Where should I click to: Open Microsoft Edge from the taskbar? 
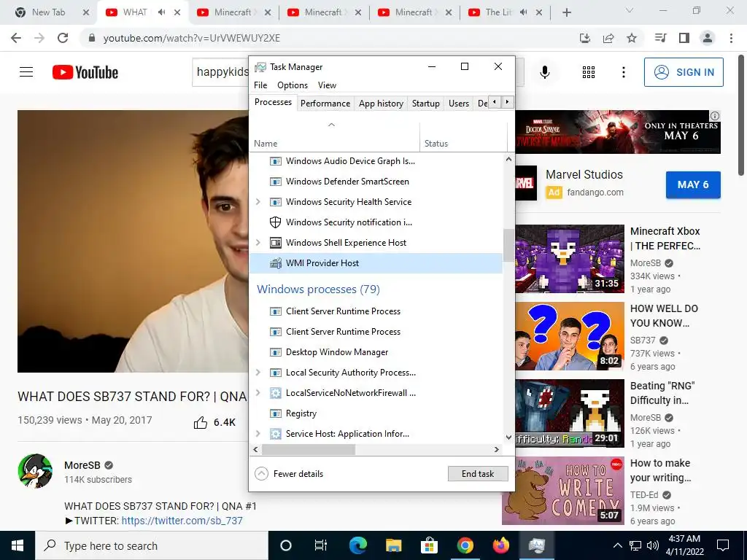pyautogui.click(x=357, y=545)
